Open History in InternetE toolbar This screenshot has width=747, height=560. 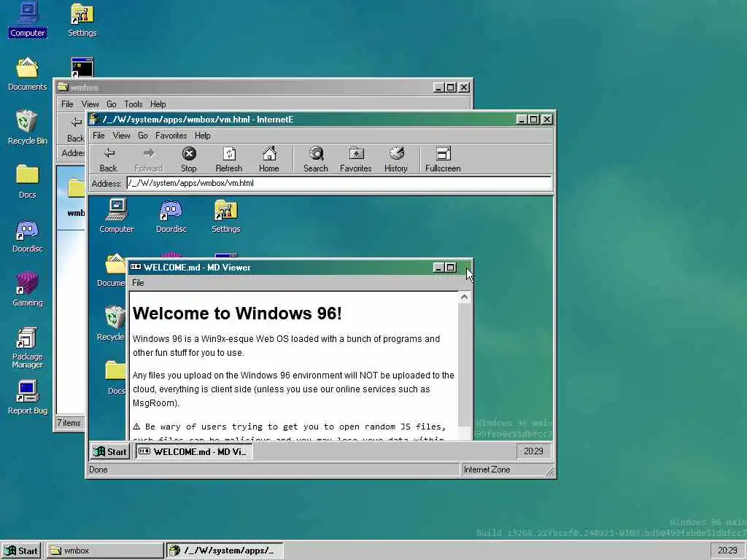[396, 160]
